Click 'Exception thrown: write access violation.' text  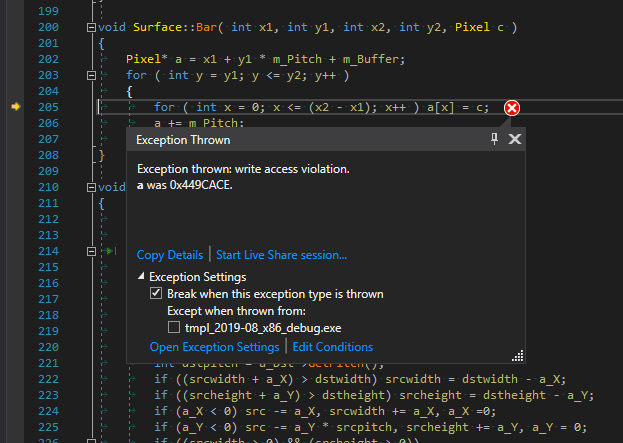(243, 169)
